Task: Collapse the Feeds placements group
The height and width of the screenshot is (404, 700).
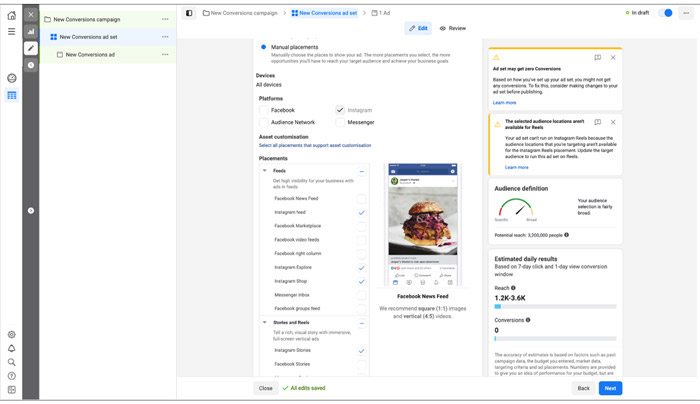Action: pos(265,171)
